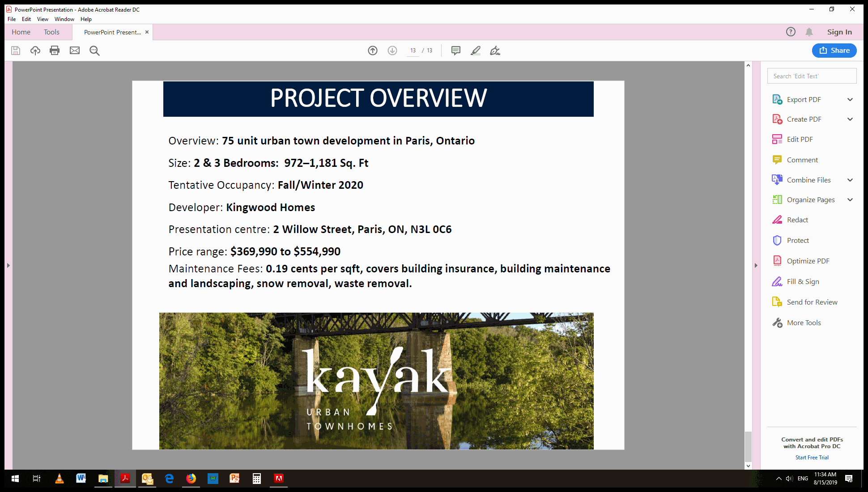Open the Find text magnifier icon
The height and width of the screenshot is (492, 868).
coord(94,51)
